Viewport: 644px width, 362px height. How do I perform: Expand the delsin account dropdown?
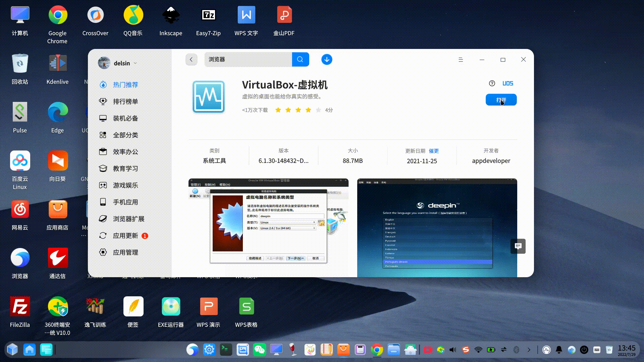136,63
